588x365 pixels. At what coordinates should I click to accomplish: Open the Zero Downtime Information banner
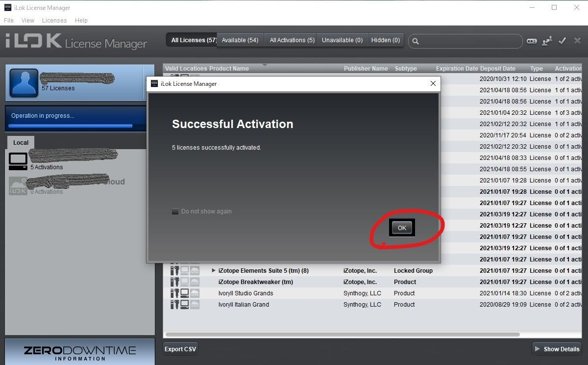(80, 352)
